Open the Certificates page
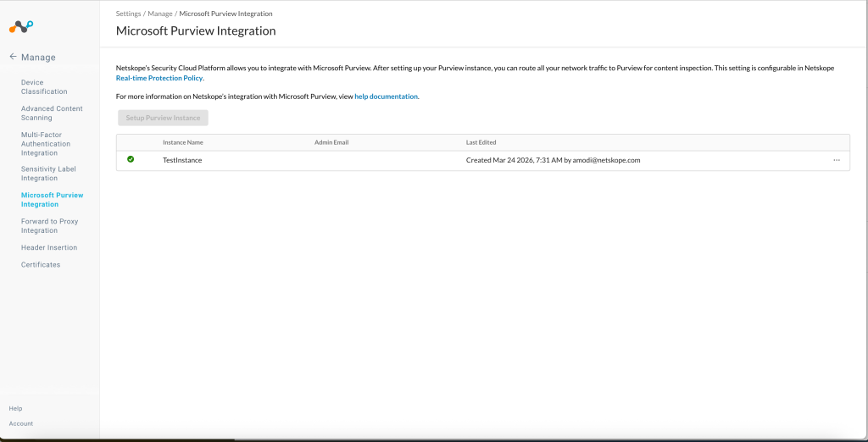This screenshot has height=442, width=868. (41, 264)
